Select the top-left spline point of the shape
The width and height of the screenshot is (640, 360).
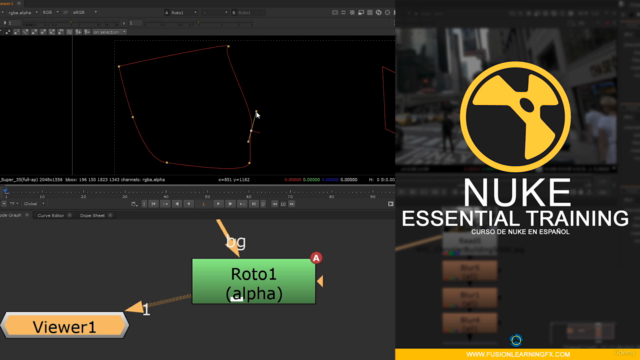pyautogui.click(x=119, y=66)
